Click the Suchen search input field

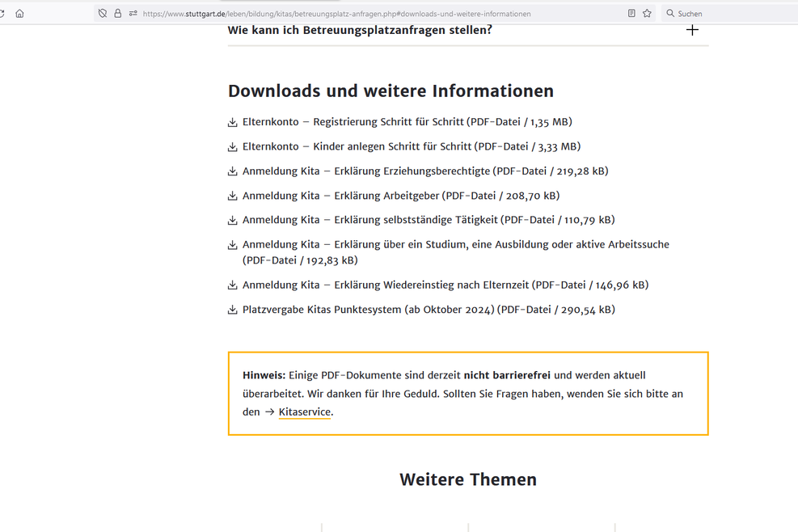coord(711,13)
